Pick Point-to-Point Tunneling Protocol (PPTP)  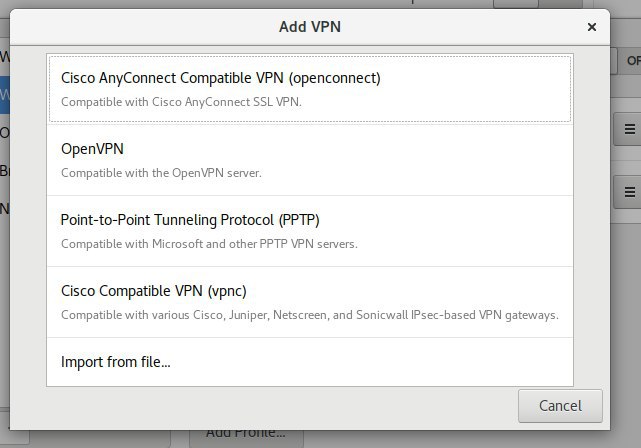point(310,231)
